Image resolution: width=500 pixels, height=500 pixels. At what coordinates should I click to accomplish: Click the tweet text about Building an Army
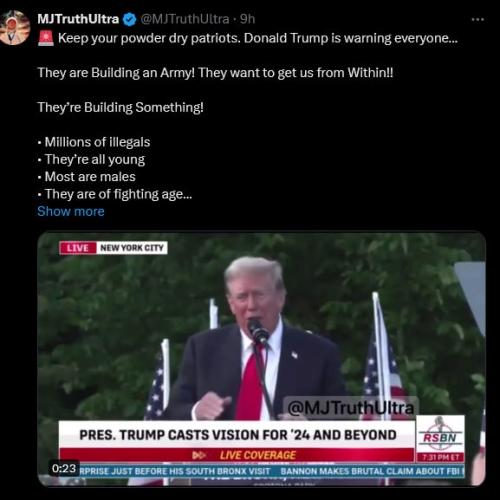(215, 73)
